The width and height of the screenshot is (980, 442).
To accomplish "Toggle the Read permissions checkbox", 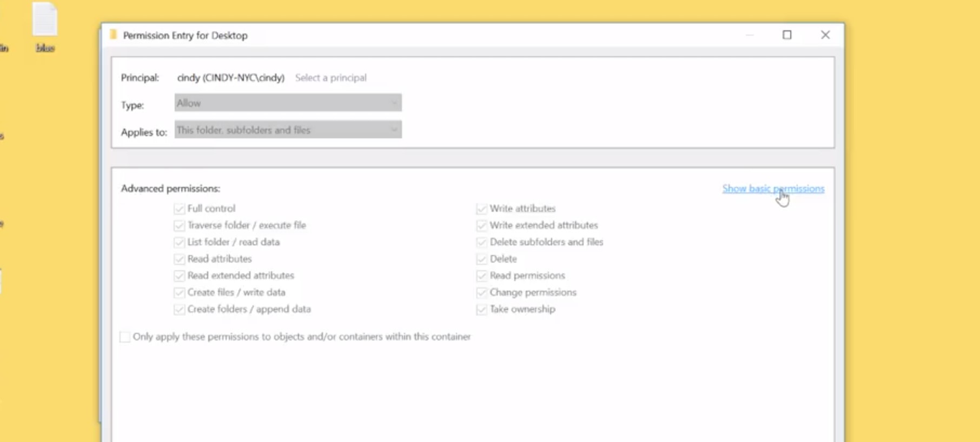I will click(481, 276).
